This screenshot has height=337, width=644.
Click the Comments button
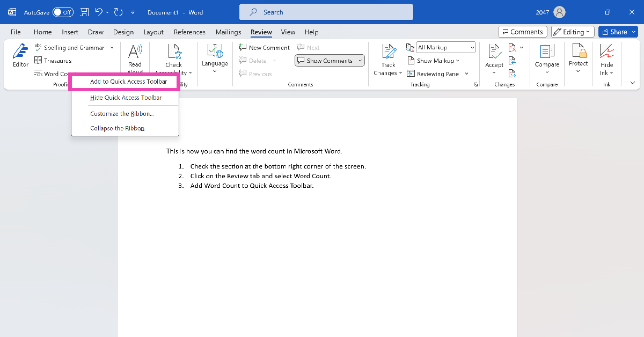tap(522, 32)
